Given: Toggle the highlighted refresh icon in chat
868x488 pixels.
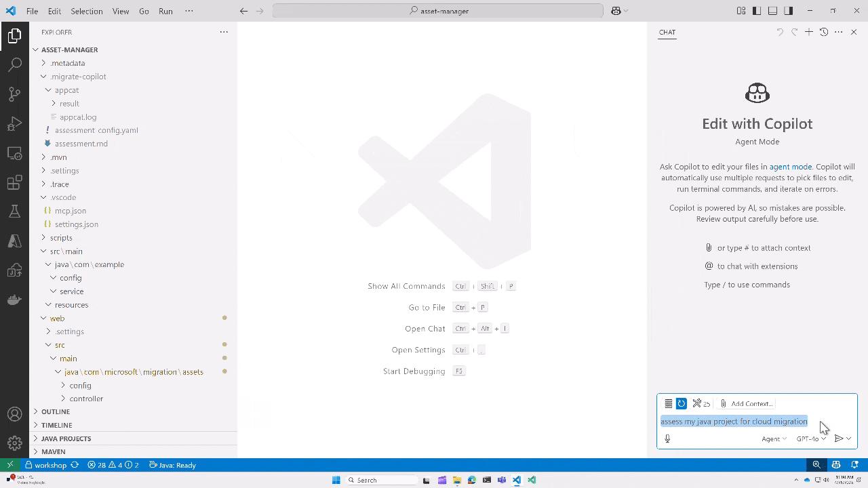Looking at the screenshot, I should click(x=682, y=403).
